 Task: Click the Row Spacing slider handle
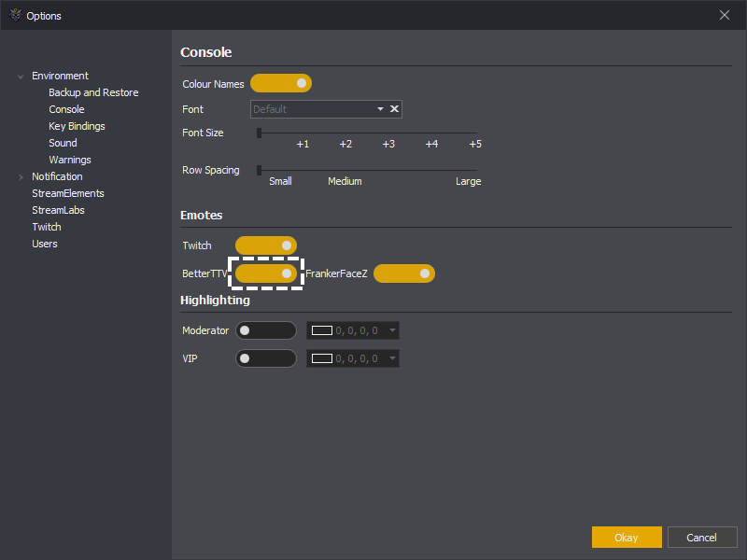pos(260,170)
